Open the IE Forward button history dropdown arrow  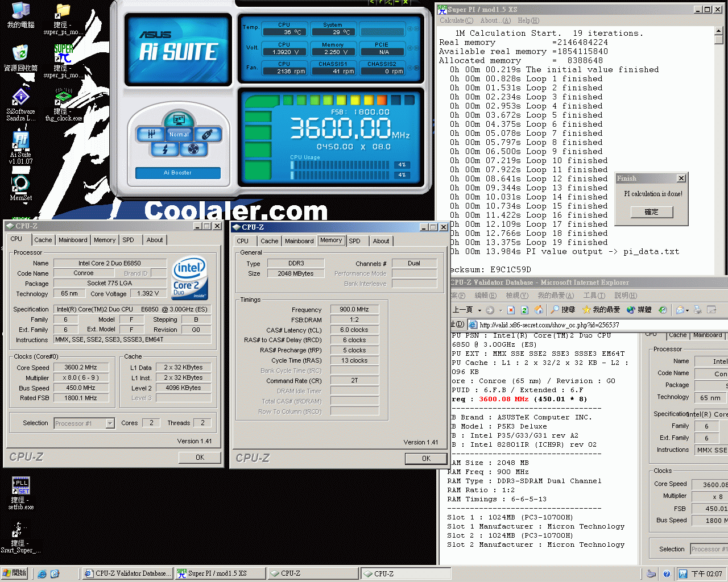pos(500,310)
